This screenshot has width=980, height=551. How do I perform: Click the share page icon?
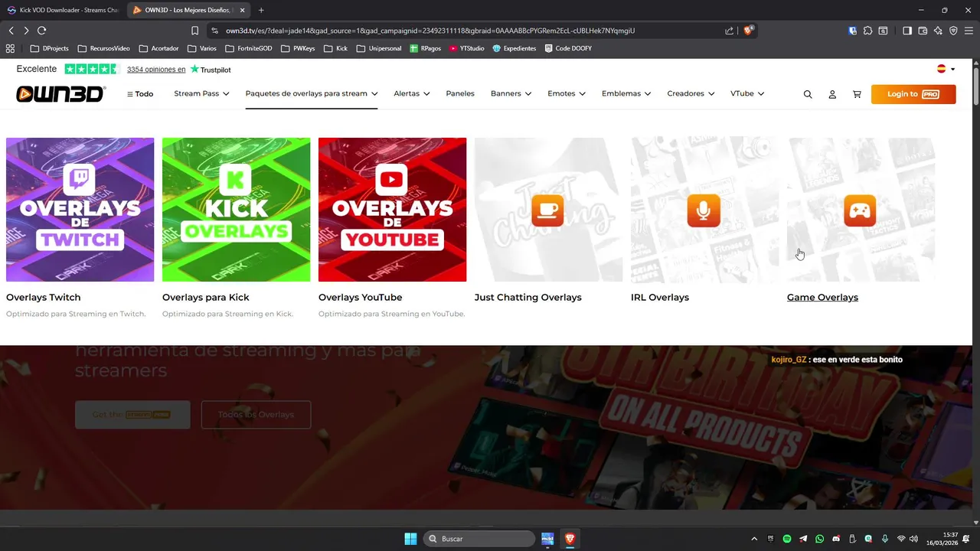729,31
